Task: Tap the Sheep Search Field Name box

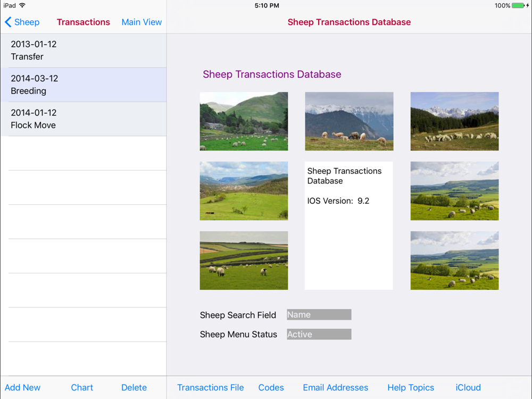Action: click(x=319, y=314)
